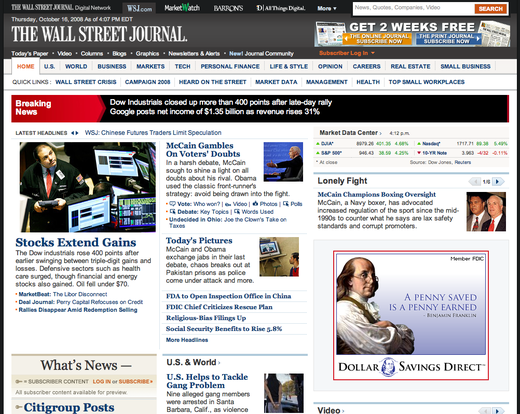Viewport: 520px width, 414px height.
Task: Open the DJIA quote link
Action: [327, 144]
